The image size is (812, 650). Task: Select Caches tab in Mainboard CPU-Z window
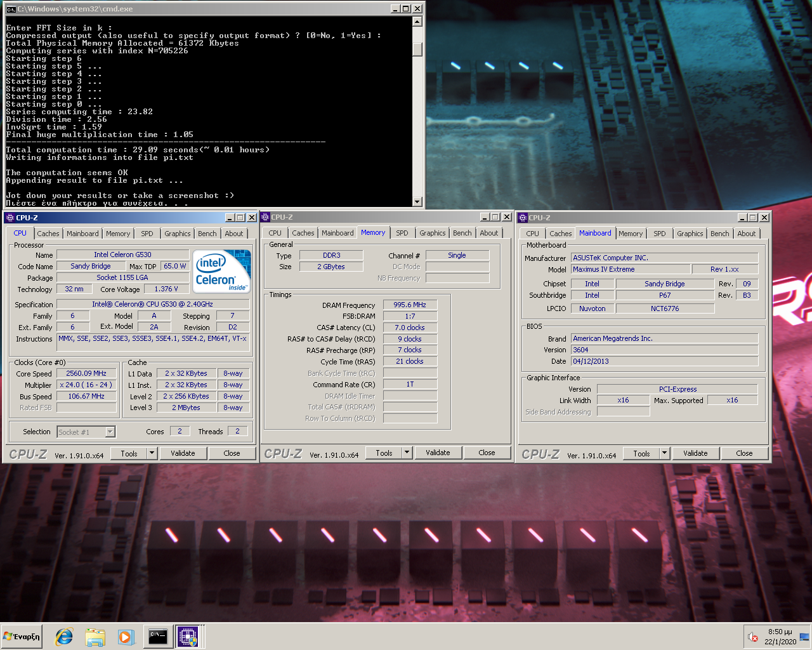(561, 234)
